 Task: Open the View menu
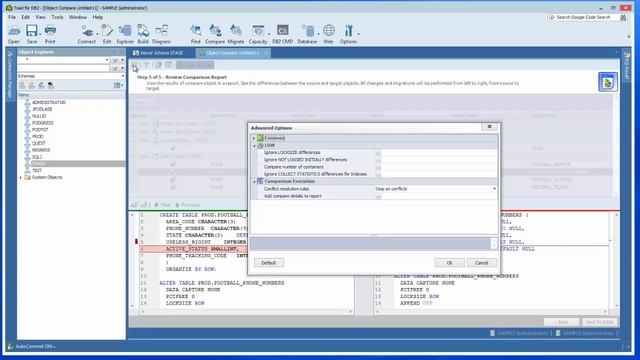[x=40, y=17]
